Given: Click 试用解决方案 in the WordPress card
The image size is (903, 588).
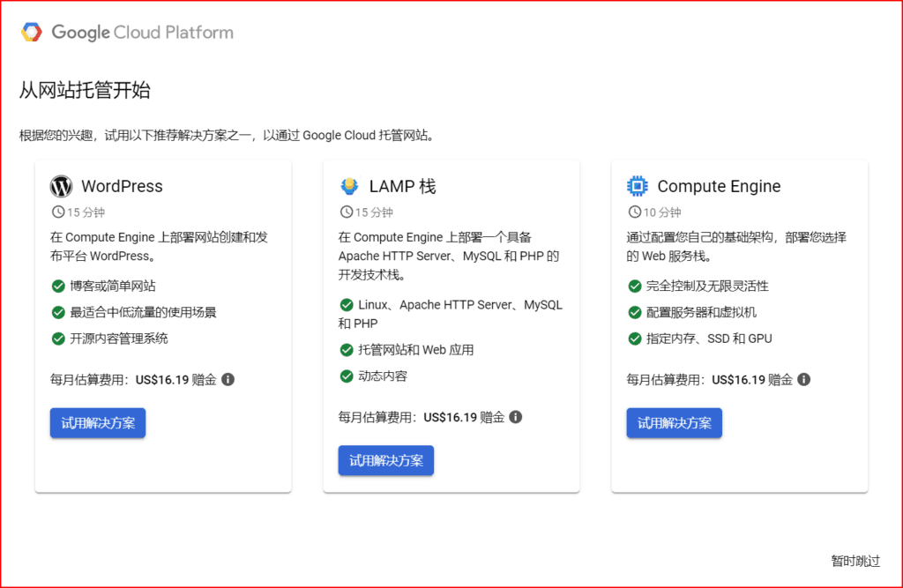Looking at the screenshot, I should [x=97, y=423].
